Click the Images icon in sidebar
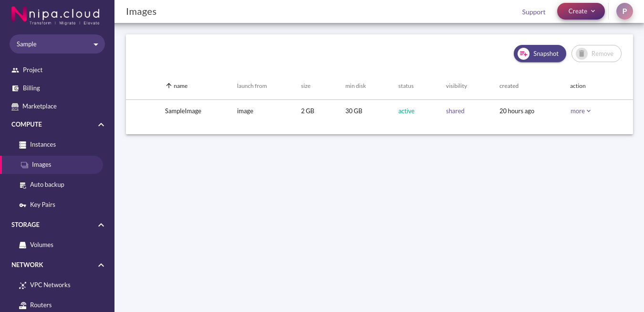644x312 pixels. [x=25, y=164]
